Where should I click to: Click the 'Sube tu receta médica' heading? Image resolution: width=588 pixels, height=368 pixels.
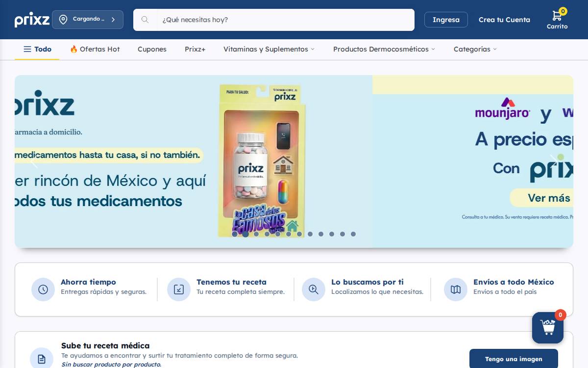pos(105,345)
